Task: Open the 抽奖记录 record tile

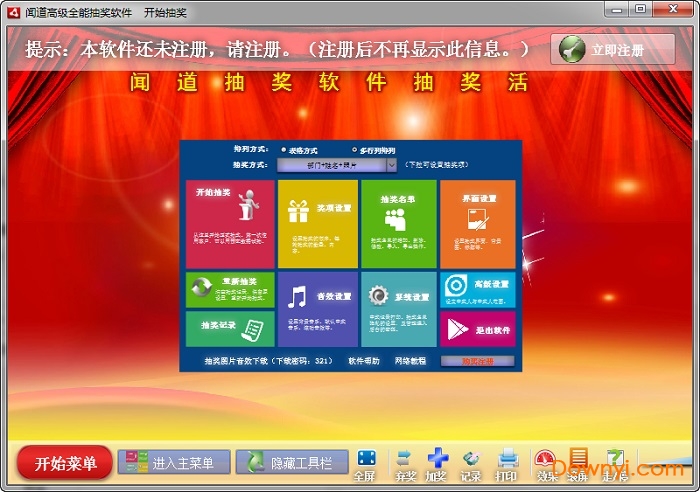Action: (230, 329)
